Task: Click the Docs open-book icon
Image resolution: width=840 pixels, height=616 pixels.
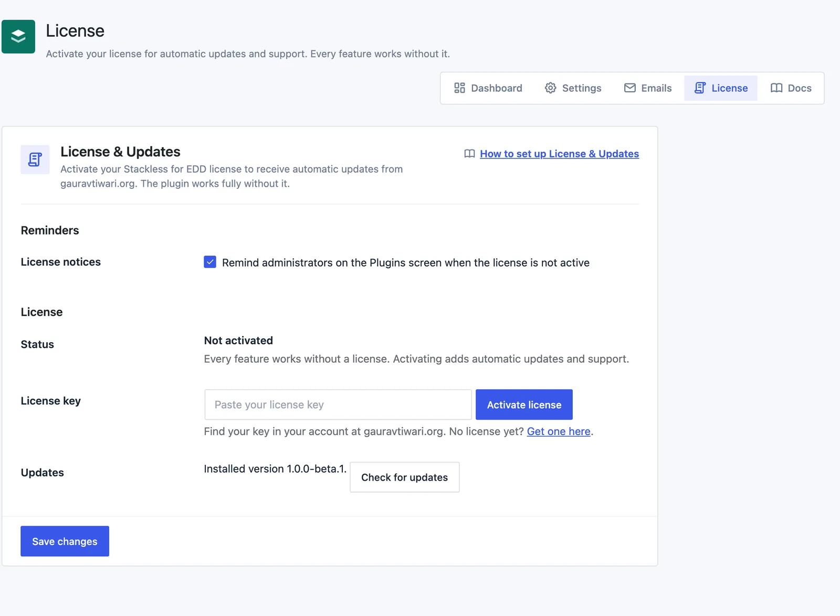Action: click(776, 88)
